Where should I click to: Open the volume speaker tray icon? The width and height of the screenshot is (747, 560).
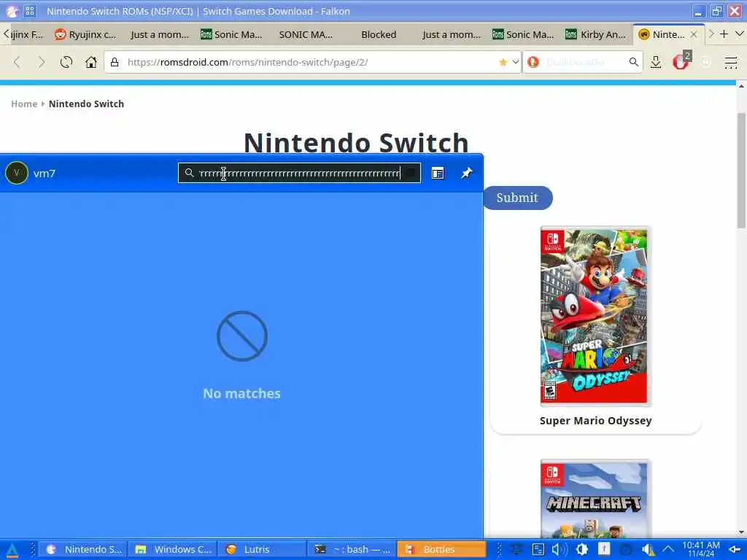click(x=560, y=550)
